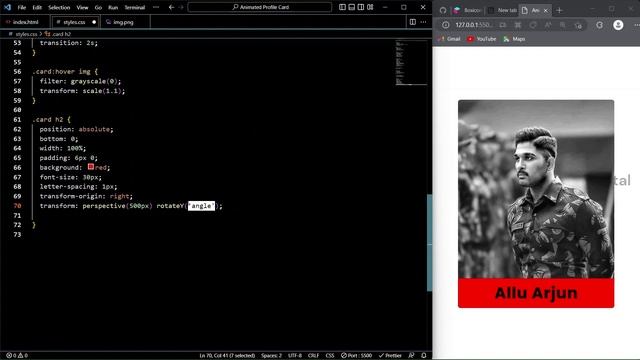Click the 127.0.0.1 address bar URL
640x360 pixels.
click(473, 25)
